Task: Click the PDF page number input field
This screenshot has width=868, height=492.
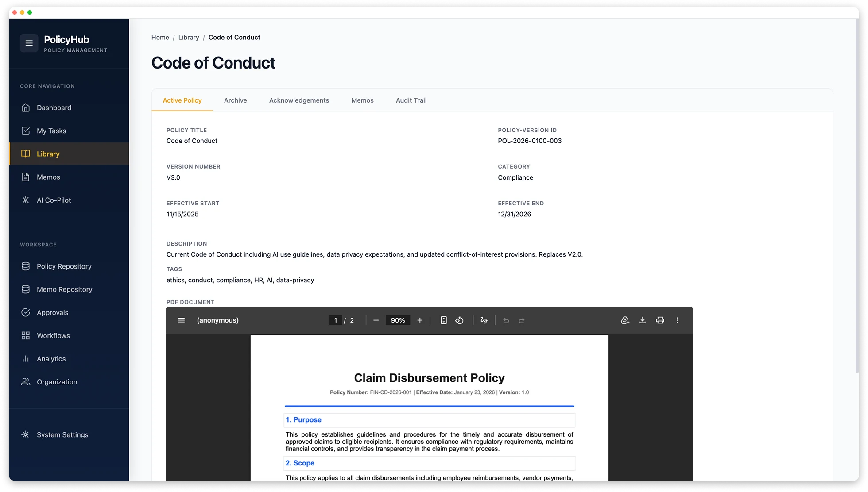Action: [x=336, y=320]
